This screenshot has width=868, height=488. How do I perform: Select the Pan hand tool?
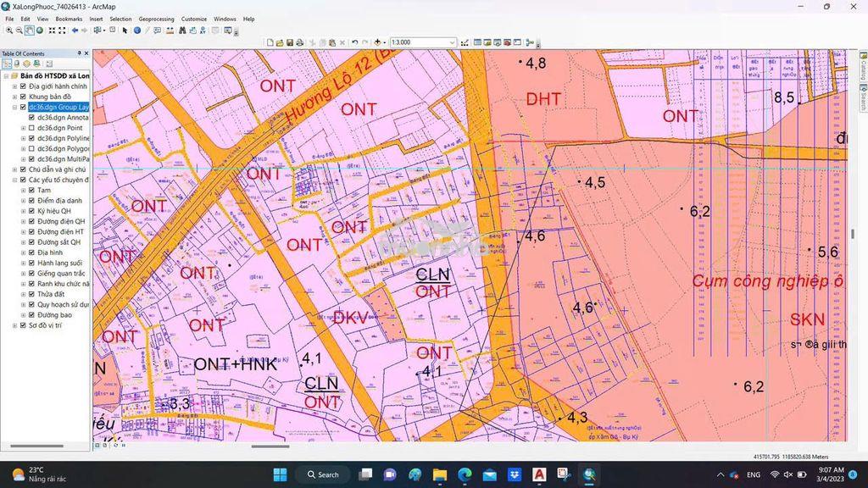(30, 30)
